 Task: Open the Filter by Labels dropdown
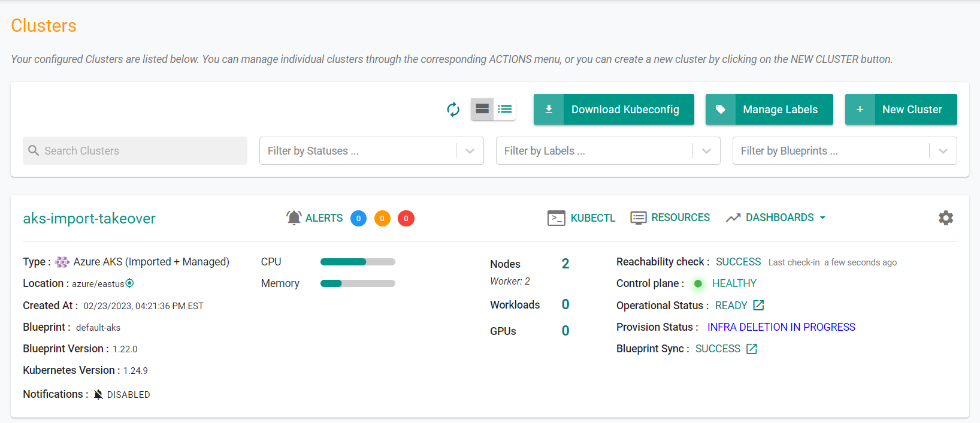608,150
